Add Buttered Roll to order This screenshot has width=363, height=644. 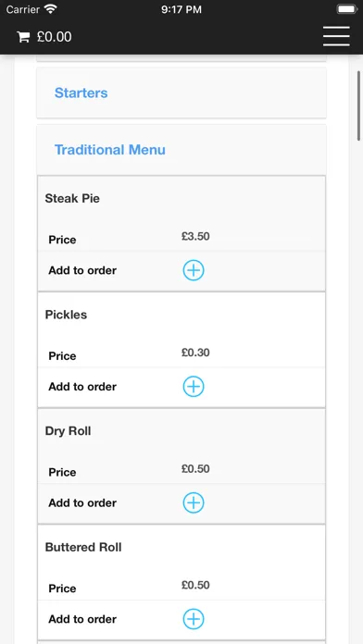coord(194,619)
